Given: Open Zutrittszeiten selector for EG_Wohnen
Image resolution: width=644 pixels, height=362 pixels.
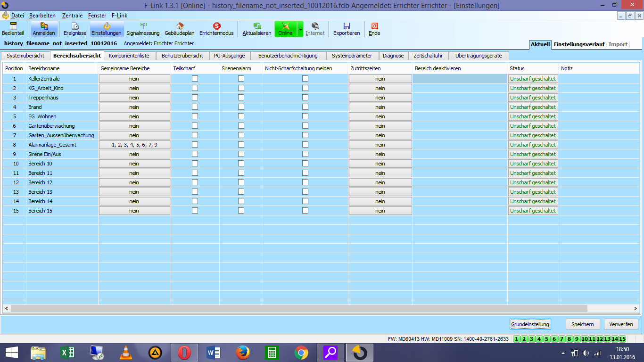Looking at the screenshot, I should pyautogui.click(x=380, y=116).
